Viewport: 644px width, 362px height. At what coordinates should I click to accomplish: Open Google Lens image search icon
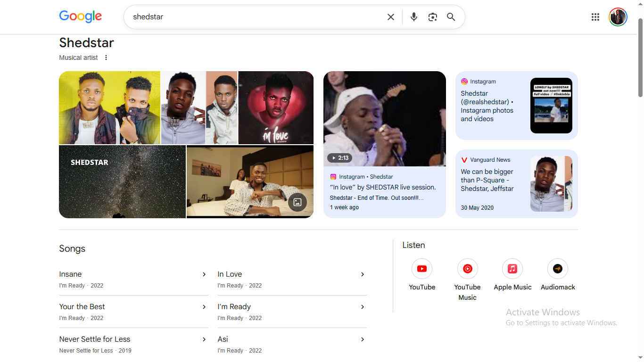click(x=433, y=17)
